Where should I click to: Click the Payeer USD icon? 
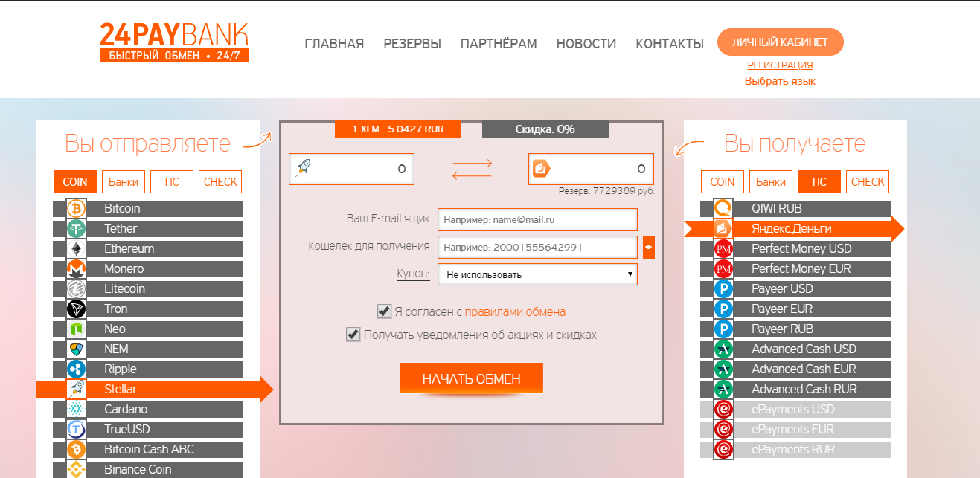coord(723,289)
